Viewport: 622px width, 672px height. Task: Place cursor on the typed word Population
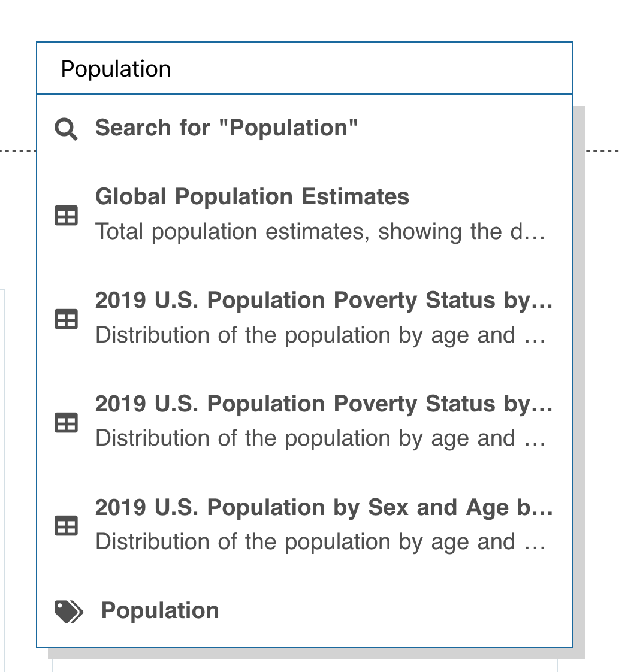click(x=116, y=69)
